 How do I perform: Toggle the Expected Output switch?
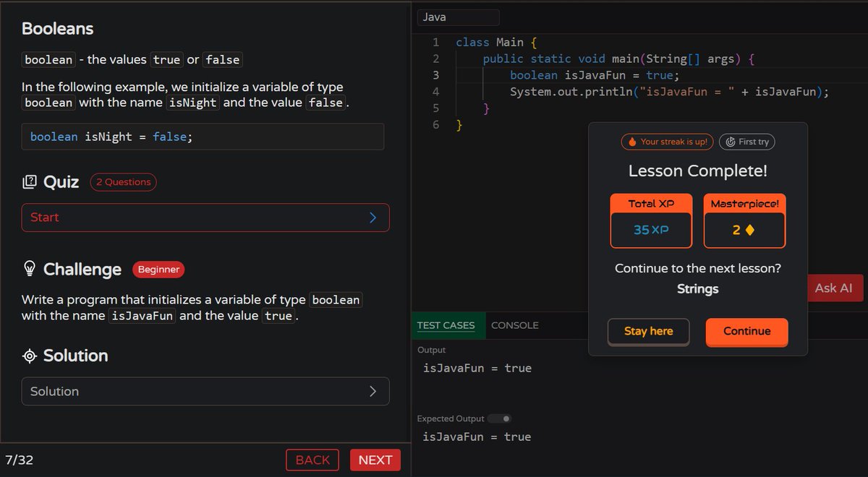tap(499, 418)
